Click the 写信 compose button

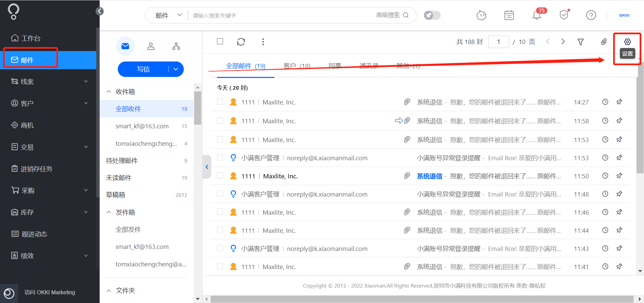point(143,69)
